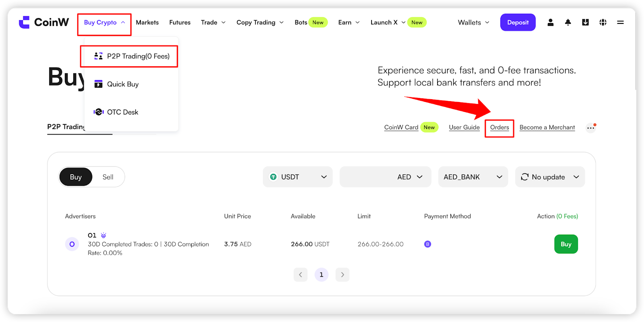Expand the Trade dropdown
Image resolution: width=644 pixels, height=322 pixels.
213,23
